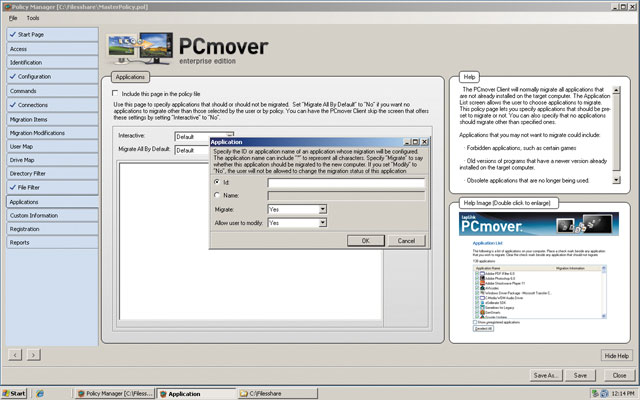Select the Commands page
Screen dimensions: 640x400
(52, 91)
